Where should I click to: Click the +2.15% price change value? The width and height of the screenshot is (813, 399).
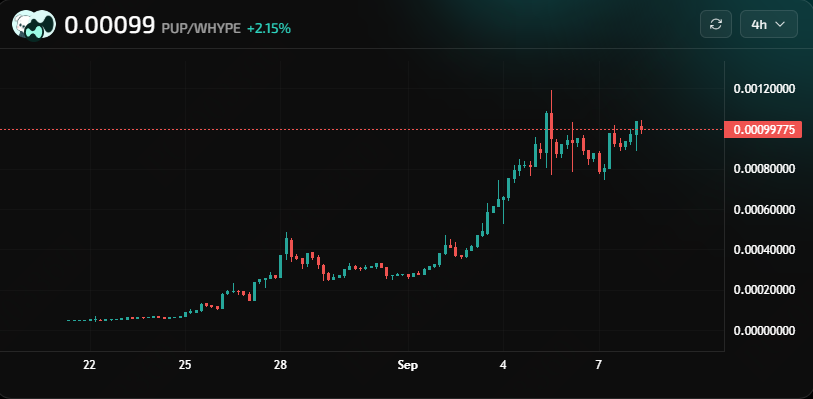[x=269, y=28]
